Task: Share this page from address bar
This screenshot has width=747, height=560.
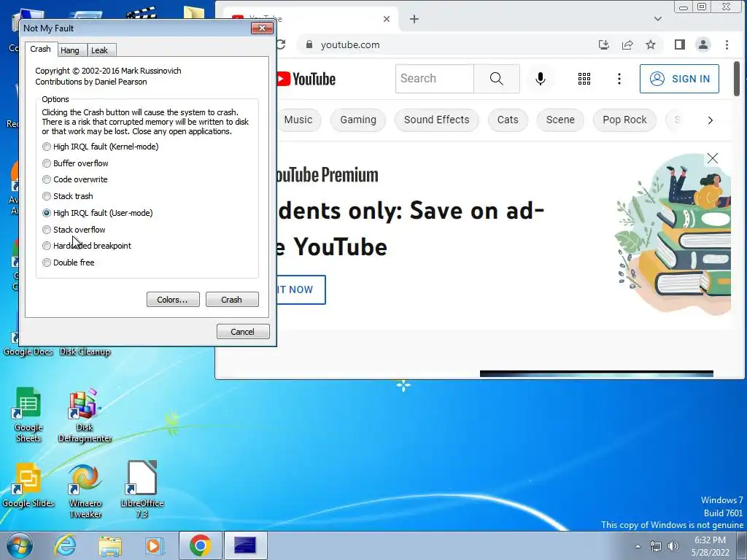Action: [x=627, y=44]
